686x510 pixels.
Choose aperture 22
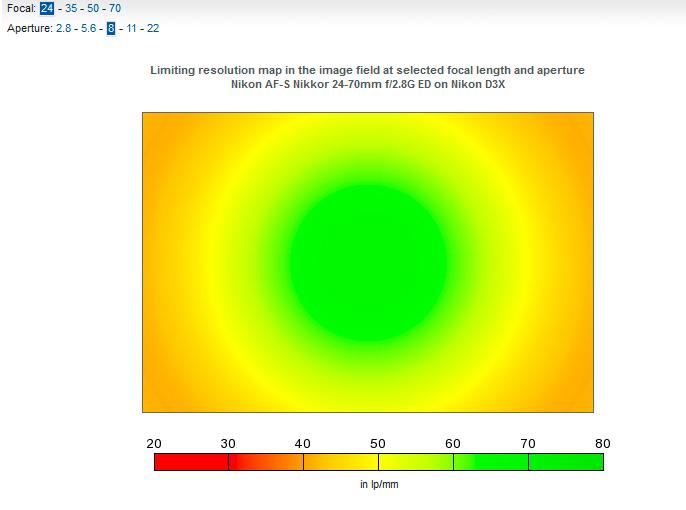pos(153,28)
